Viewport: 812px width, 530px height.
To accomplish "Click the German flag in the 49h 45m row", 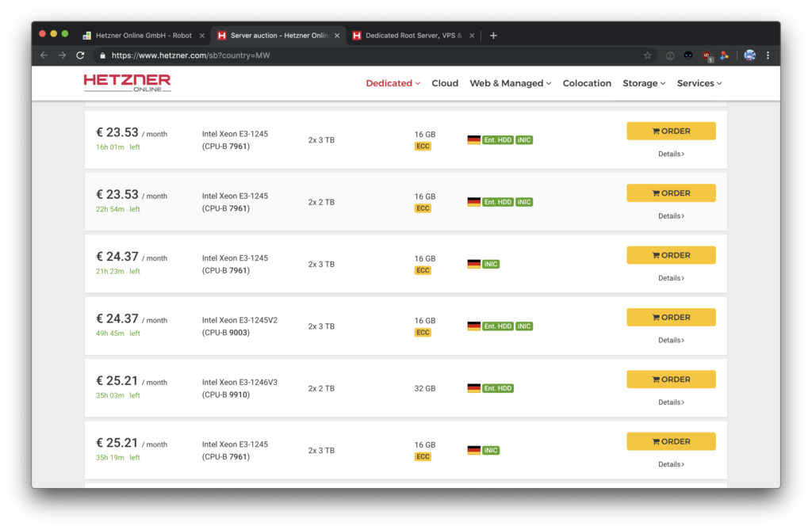I will 474,326.
